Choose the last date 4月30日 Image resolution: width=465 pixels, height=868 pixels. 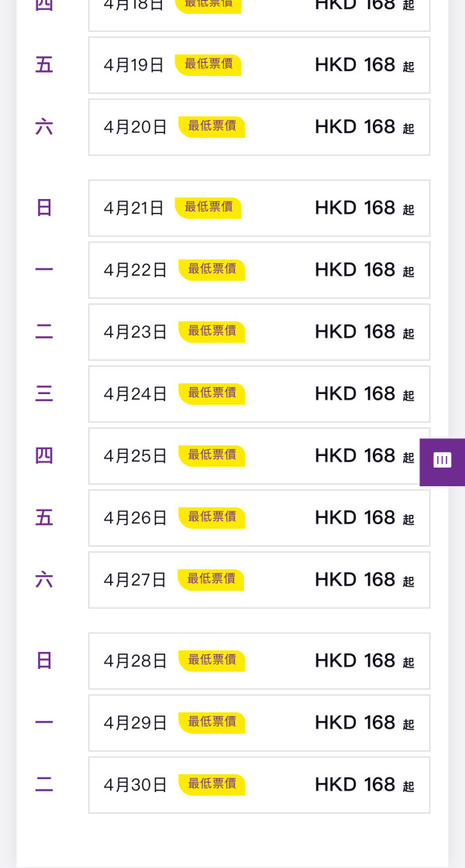point(259,784)
